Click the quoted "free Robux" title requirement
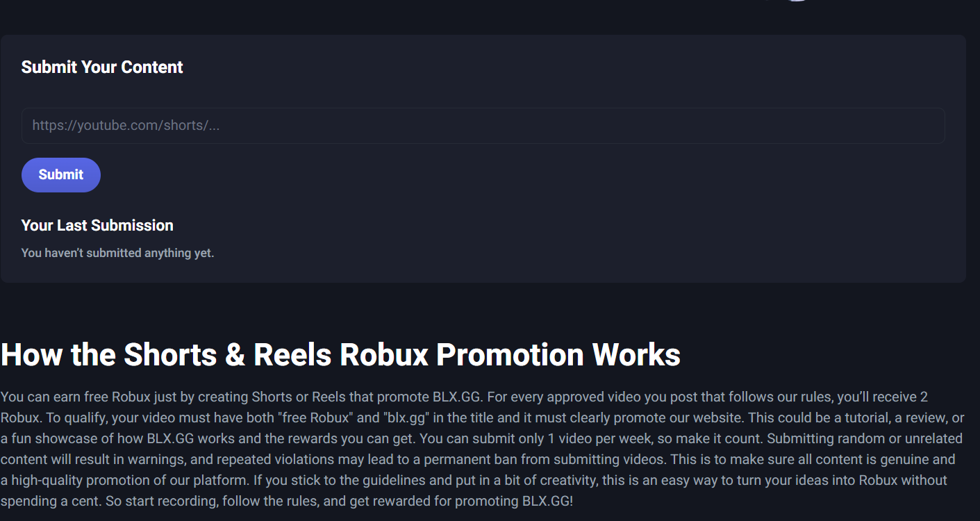 [x=318, y=418]
